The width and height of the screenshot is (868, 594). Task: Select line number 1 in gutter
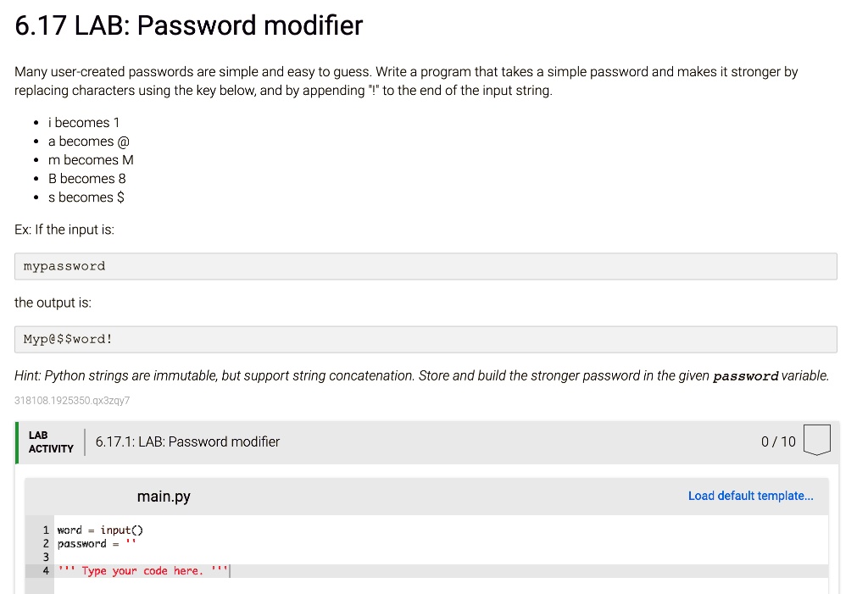(46, 530)
